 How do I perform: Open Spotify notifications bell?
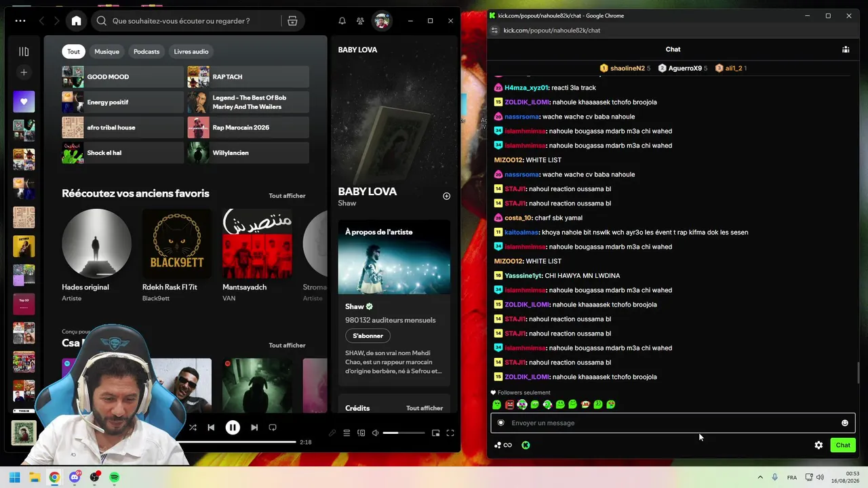click(x=342, y=21)
